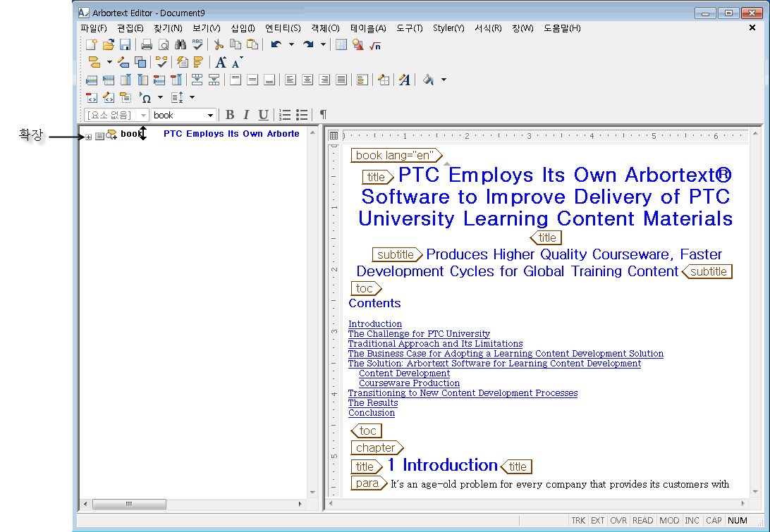Click the binoculars find icon
This screenshot has width=770, height=532.
pos(181,45)
